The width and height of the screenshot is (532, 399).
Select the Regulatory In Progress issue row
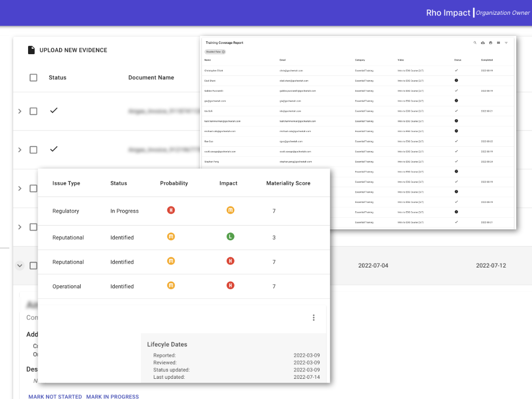[184, 211]
